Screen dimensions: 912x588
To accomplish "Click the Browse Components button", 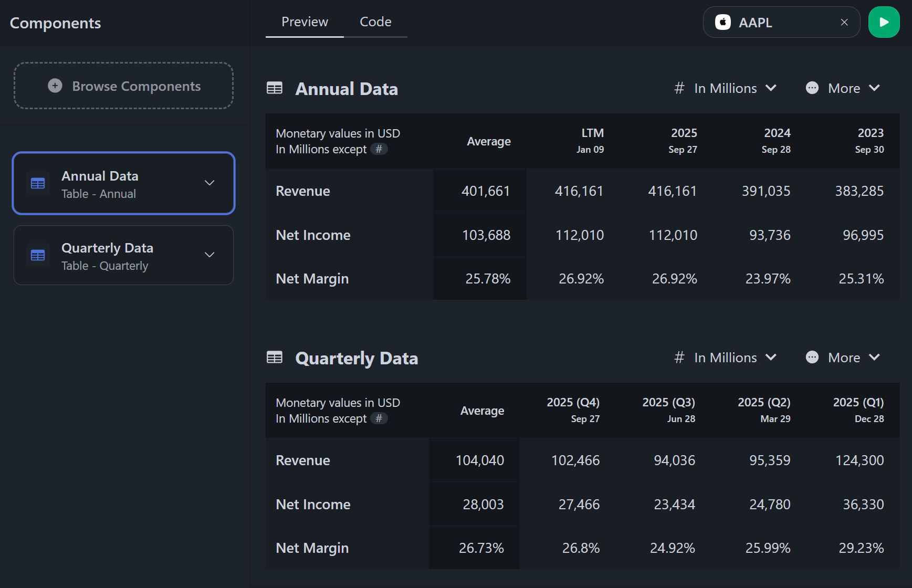I will [123, 86].
